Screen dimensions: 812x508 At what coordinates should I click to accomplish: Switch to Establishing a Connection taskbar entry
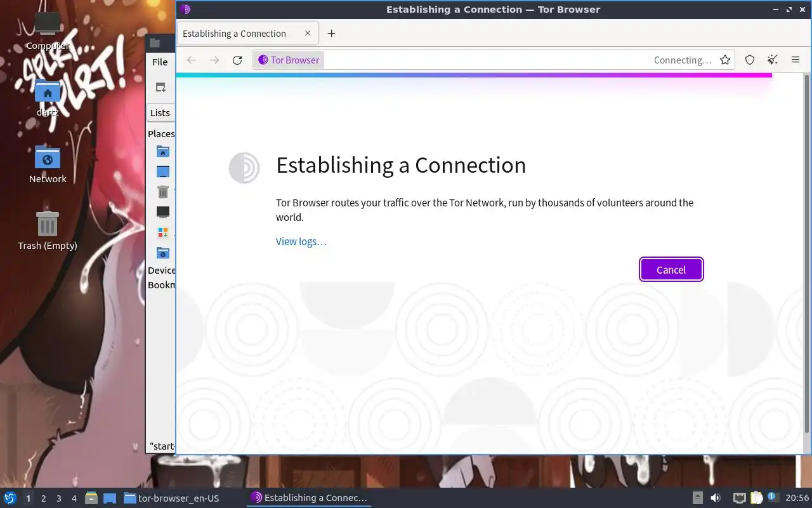pos(309,498)
